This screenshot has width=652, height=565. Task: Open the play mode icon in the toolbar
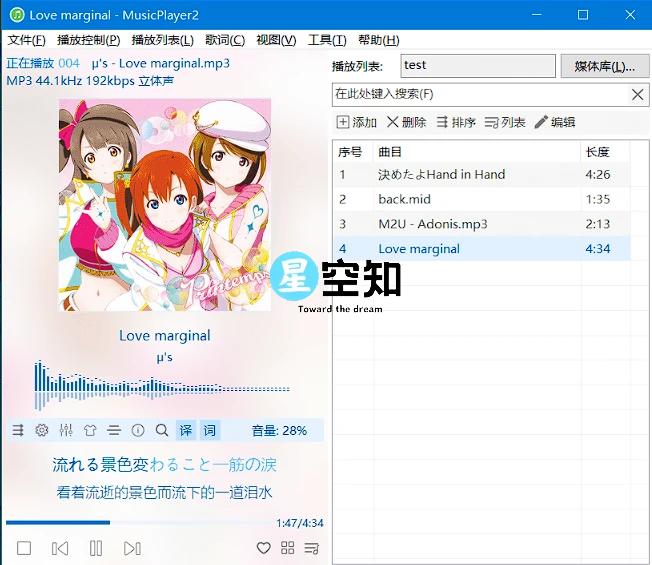(x=18, y=430)
